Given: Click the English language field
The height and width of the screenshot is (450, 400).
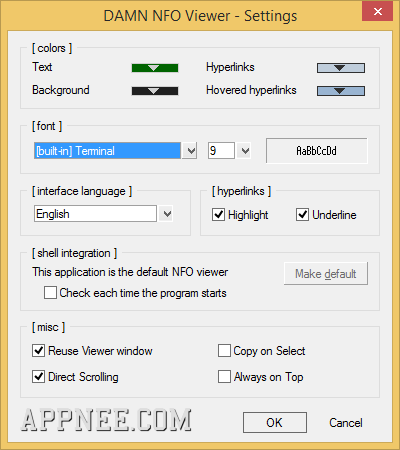Looking at the screenshot, I should pyautogui.click(x=95, y=214).
